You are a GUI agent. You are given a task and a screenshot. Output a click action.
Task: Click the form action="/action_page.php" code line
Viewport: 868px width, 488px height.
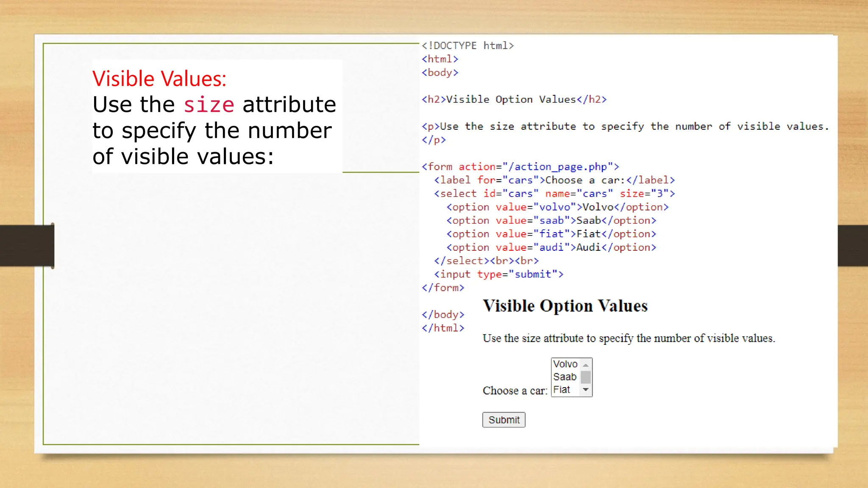520,167
